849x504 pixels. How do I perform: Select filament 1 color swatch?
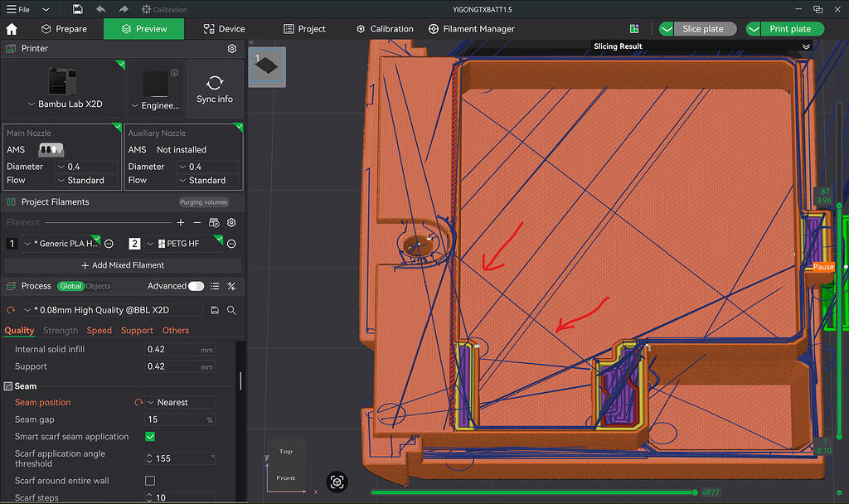point(12,244)
